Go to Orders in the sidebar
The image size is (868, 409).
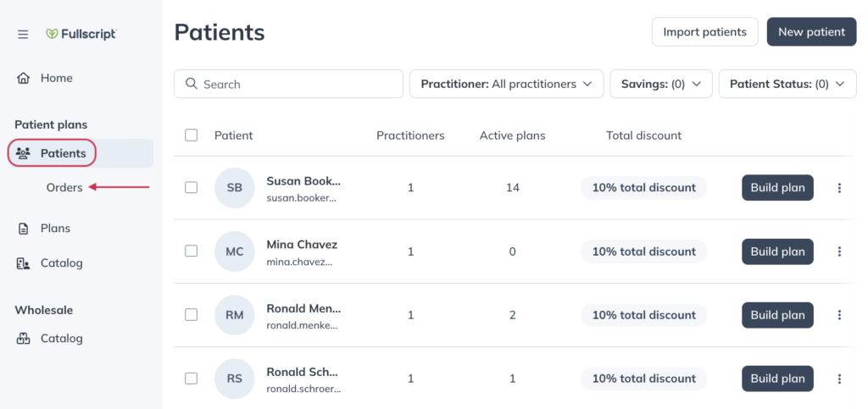pos(64,187)
